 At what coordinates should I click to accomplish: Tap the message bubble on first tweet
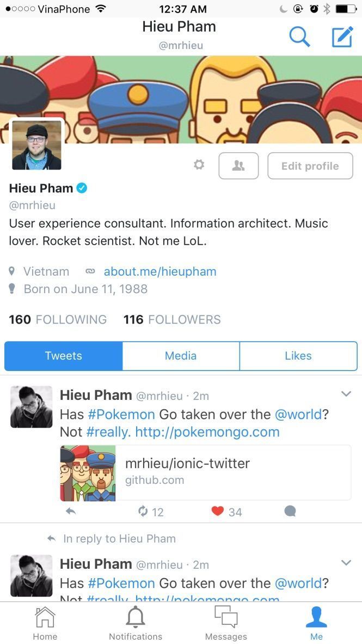click(x=290, y=511)
